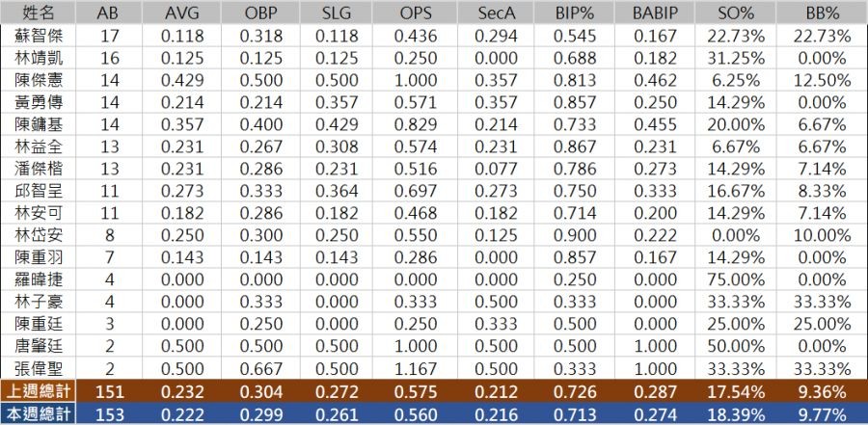868x425 pixels.
Task: Select the SecA column header
Action: point(500,13)
